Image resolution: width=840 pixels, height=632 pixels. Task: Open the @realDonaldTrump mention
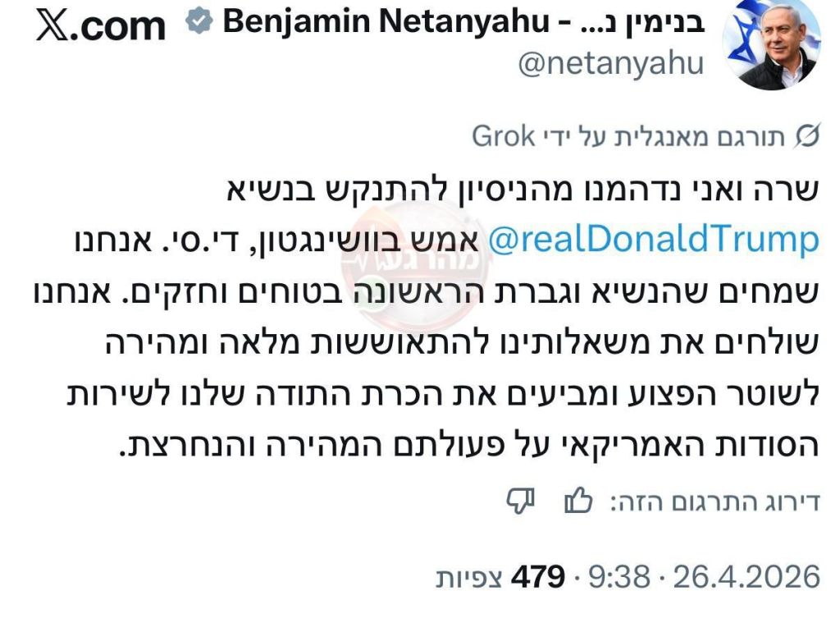654,240
